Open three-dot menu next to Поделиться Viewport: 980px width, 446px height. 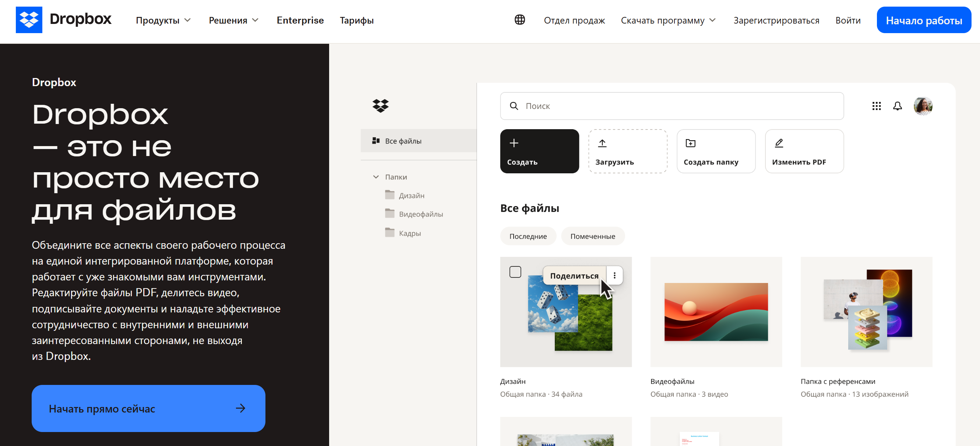[614, 275]
